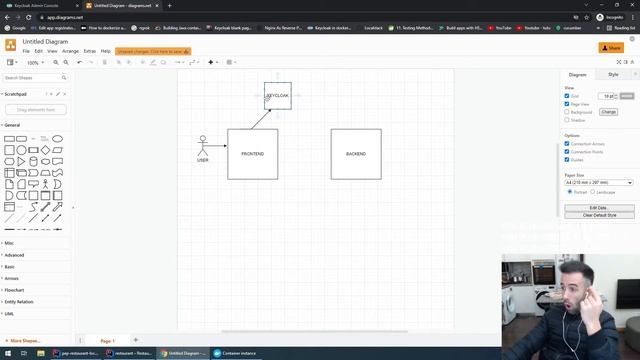Click the zoom in magnifier icon
Viewport: 640px width, 360px height.
(x=56, y=62)
